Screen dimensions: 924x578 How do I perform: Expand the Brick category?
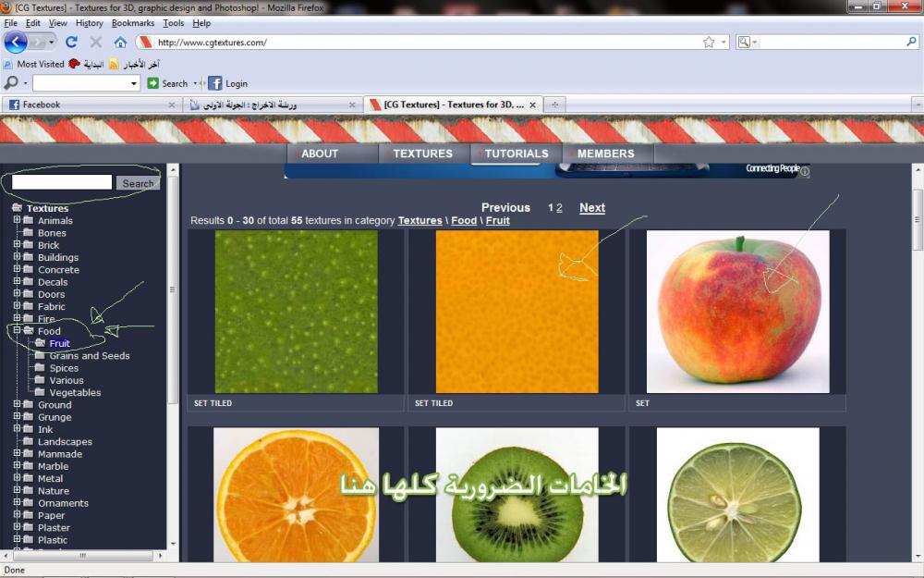point(17,244)
